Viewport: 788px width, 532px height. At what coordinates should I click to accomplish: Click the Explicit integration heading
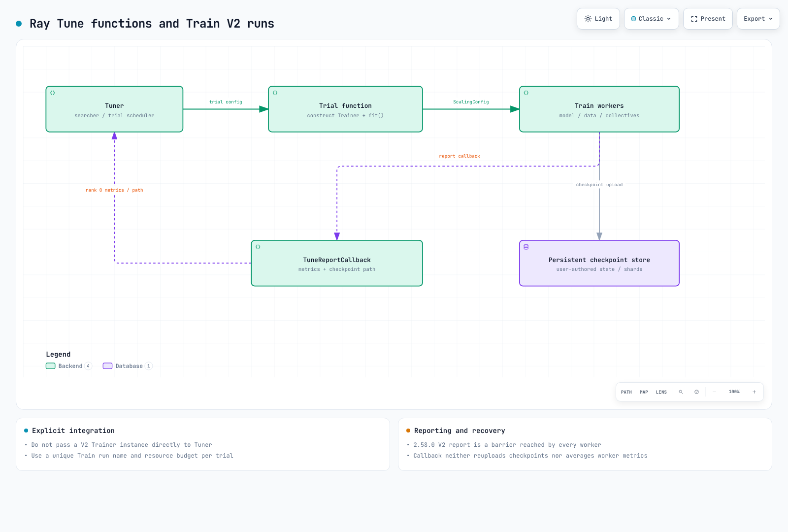coord(73,431)
